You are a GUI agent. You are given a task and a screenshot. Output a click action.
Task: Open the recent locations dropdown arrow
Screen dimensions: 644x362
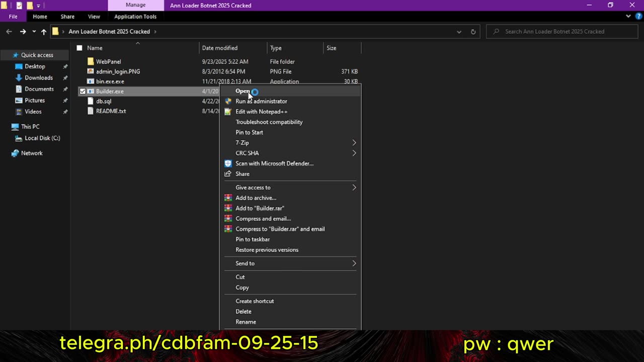[34, 32]
